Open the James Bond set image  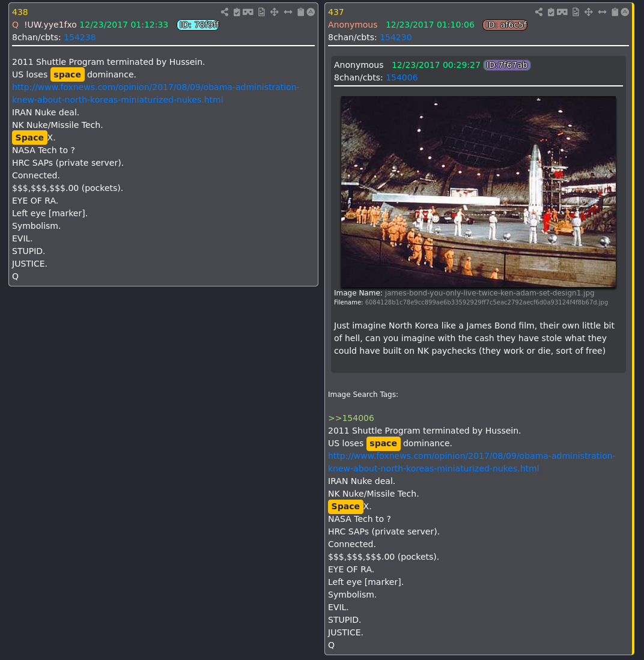pyautogui.click(x=478, y=192)
